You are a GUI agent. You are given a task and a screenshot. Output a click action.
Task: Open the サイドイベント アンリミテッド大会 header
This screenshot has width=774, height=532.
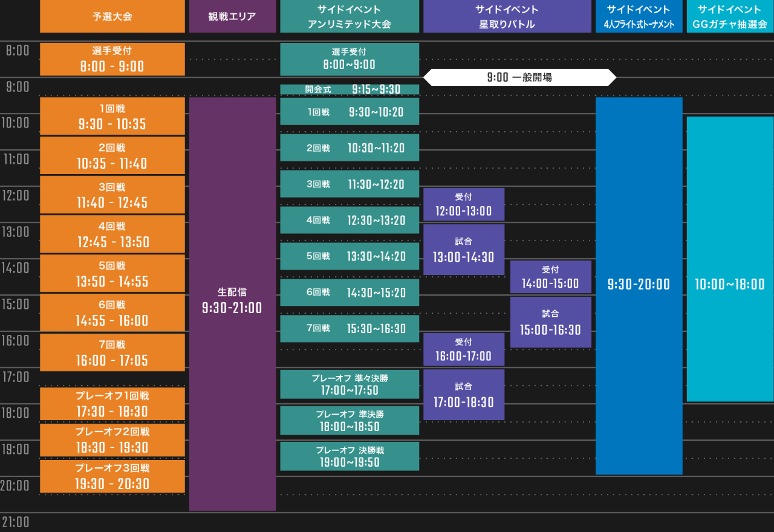(349, 16)
